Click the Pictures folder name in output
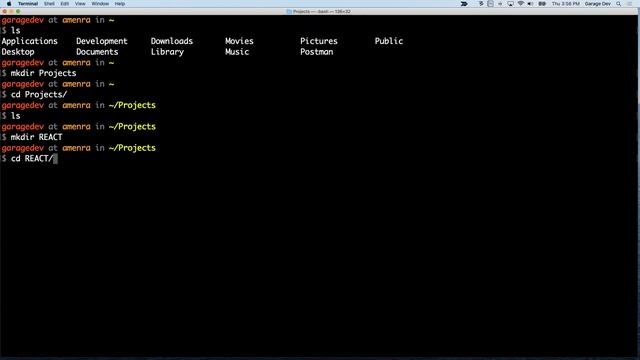The height and width of the screenshot is (360, 640). 319,41
